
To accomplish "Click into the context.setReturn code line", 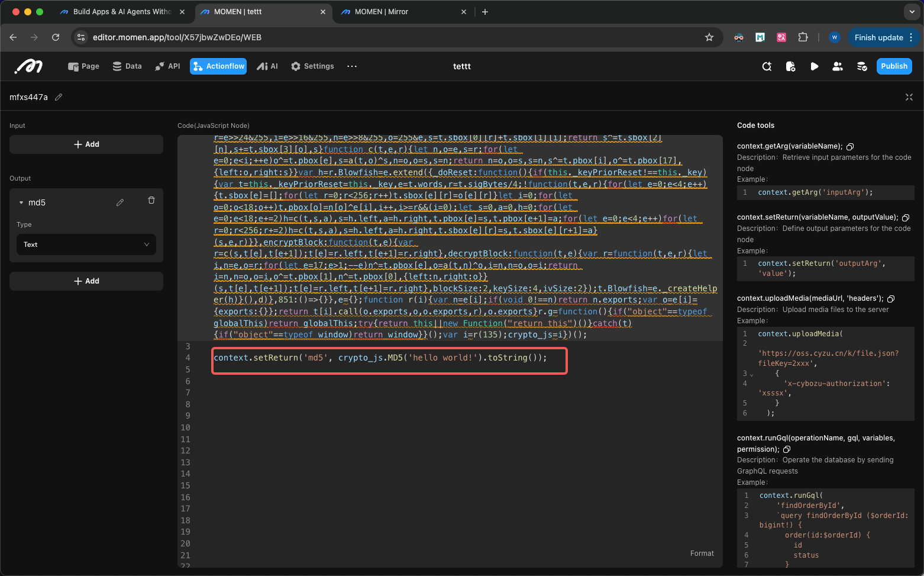I will (380, 358).
